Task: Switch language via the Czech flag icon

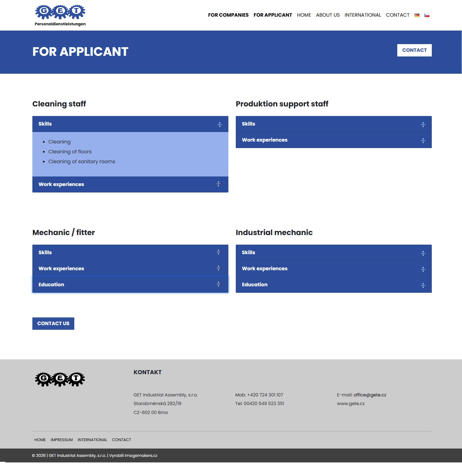Action: pyautogui.click(x=427, y=15)
